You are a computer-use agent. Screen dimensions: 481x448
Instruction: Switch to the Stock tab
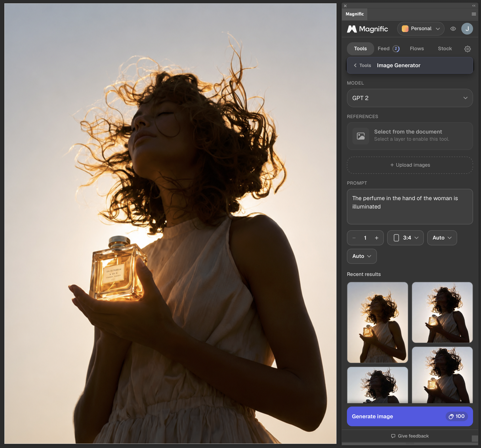coord(445,49)
